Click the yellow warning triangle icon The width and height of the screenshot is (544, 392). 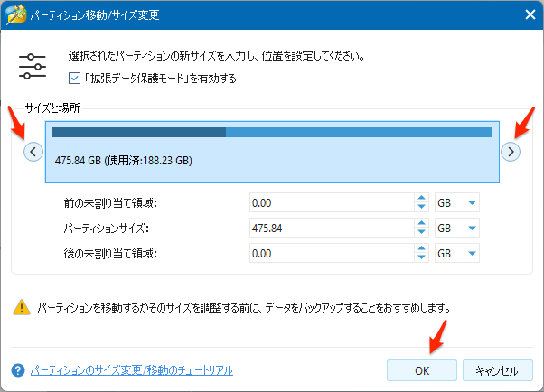click(x=22, y=308)
